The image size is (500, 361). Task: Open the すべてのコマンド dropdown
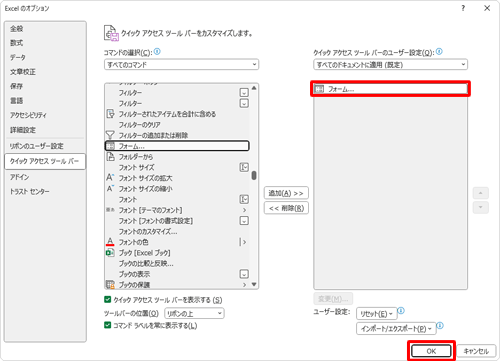tap(181, 64)
